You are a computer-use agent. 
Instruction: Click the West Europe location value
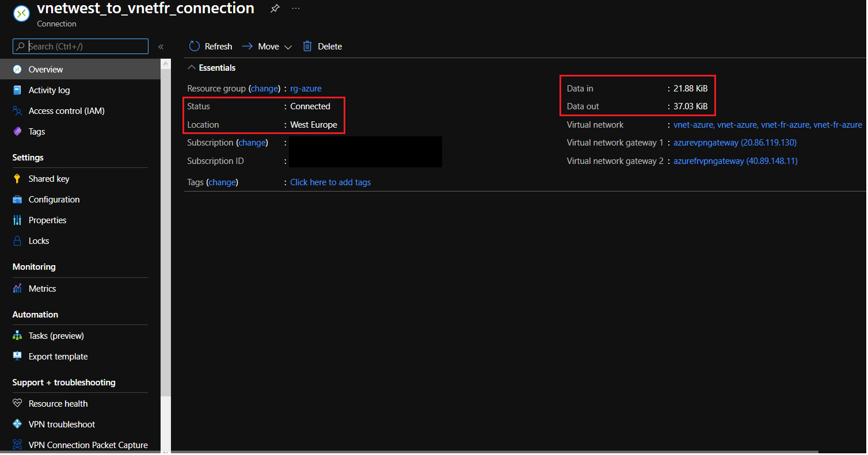pyautogui.click(x=314, y=125)
